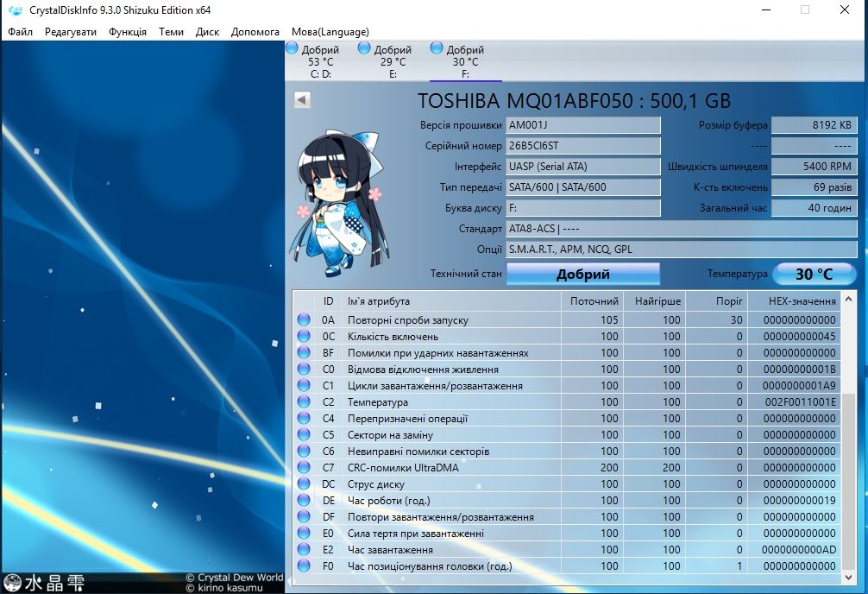Click the 30 °C temperature button

pyautogui.click(x=814, y=274)
